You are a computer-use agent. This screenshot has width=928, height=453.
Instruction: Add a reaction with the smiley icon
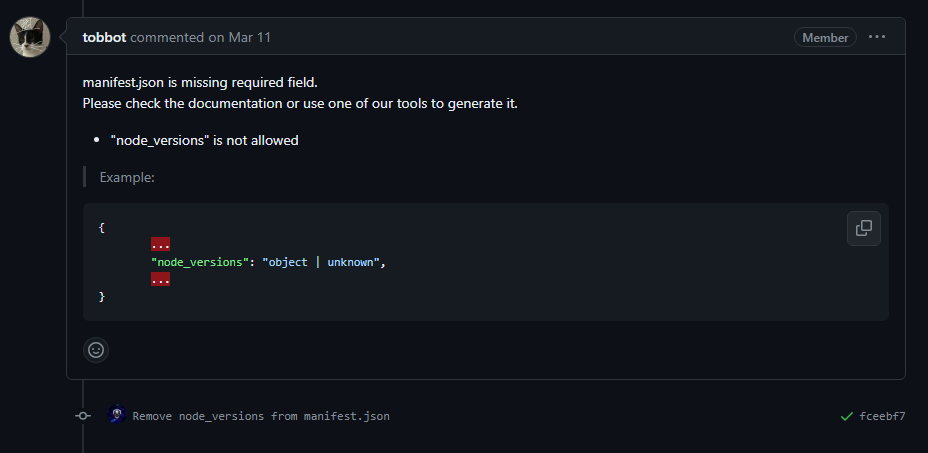(x=96, y=350)
